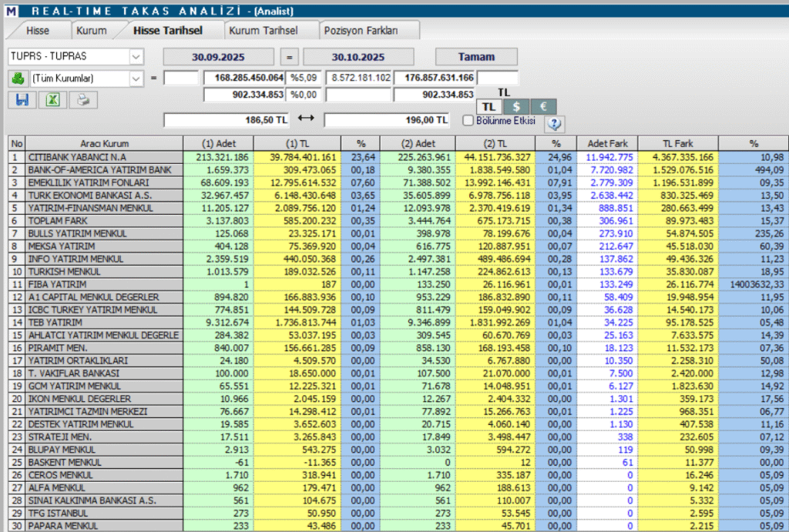The image size is (789, 532).
Task: Click the double-arrow swap icon between prices
Action: pos(307,119)
